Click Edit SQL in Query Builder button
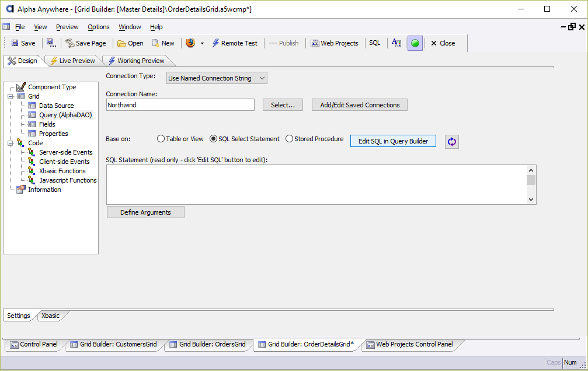This screenshot has width=588, height=371. tap(393, 141)
